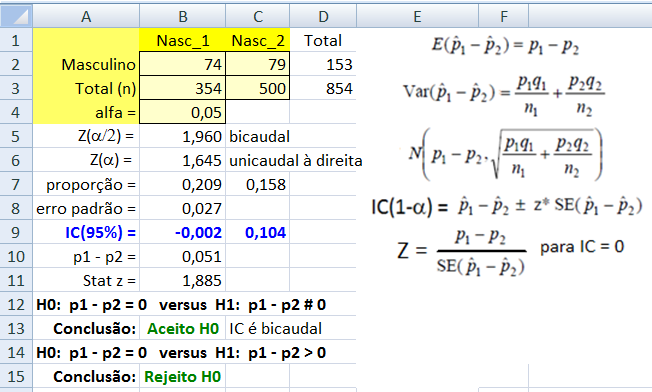This screenshot has width=652, height=392.
Task: Click the Select All corner triangle
Action: 16,16
